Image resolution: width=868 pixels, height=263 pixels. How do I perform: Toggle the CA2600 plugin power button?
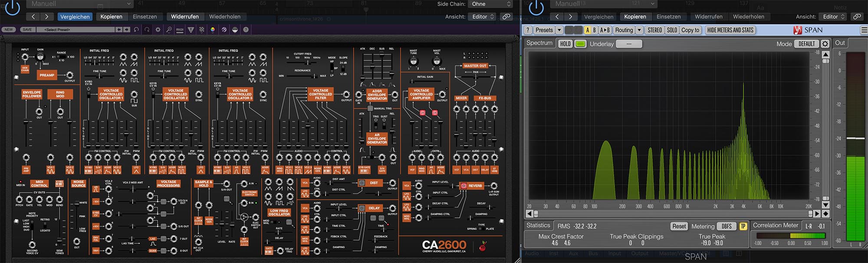click(12, 8)
